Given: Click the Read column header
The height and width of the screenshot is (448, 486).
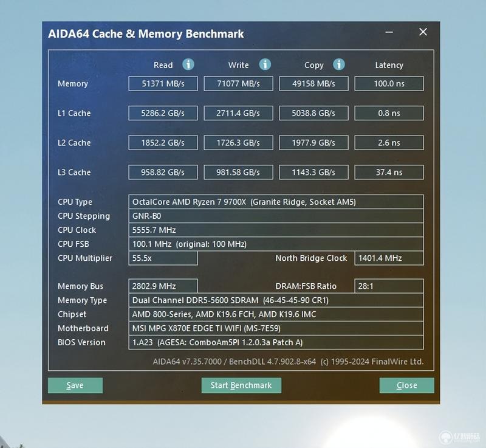Looking at the screenshot, I should coord(163,65).
